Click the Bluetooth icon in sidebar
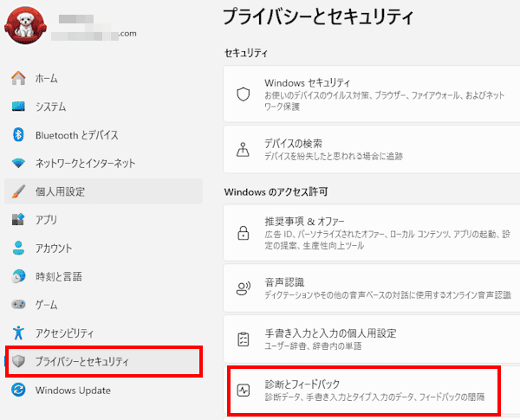 pos(18,135)
